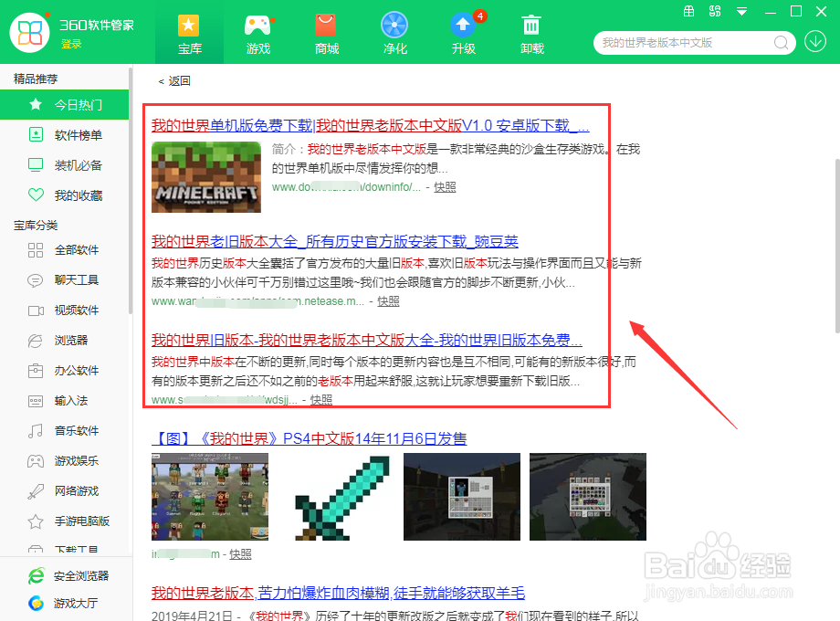Screen dimensions: 840x621
Task: Open 软件榜单 in the sidebar
Action: coord(64,135)
